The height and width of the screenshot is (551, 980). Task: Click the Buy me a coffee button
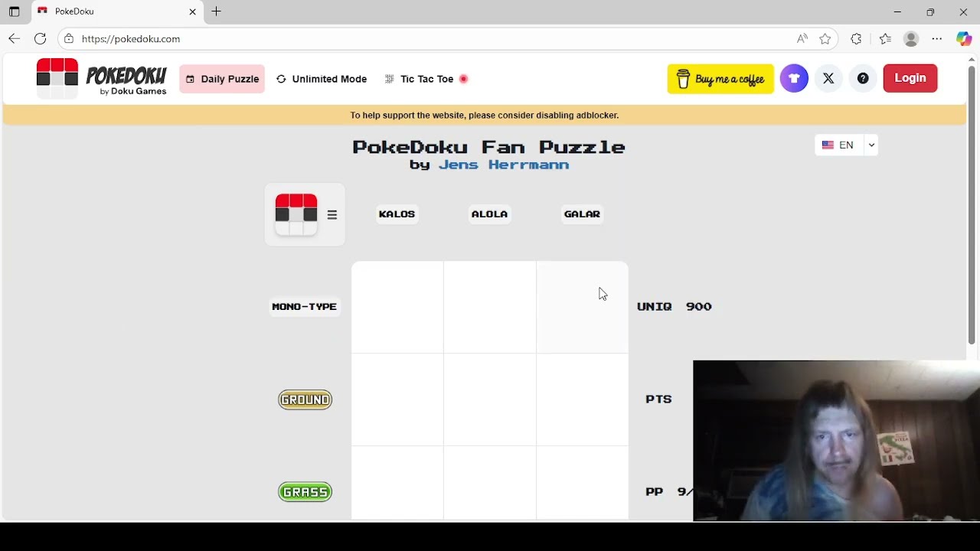tap(720, 79)
